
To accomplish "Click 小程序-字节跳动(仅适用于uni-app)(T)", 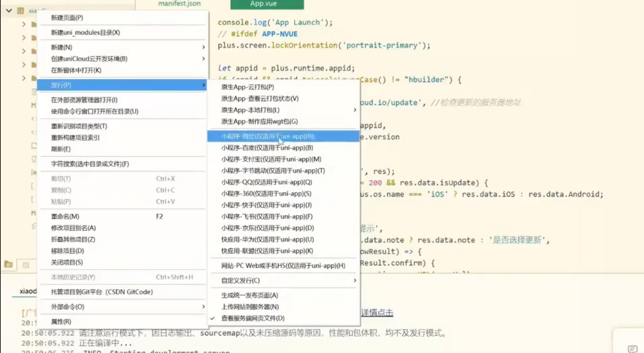I will point(284,171).
